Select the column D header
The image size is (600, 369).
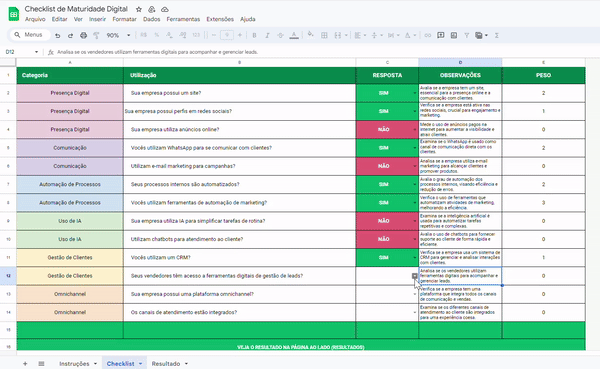coord(460,62)
